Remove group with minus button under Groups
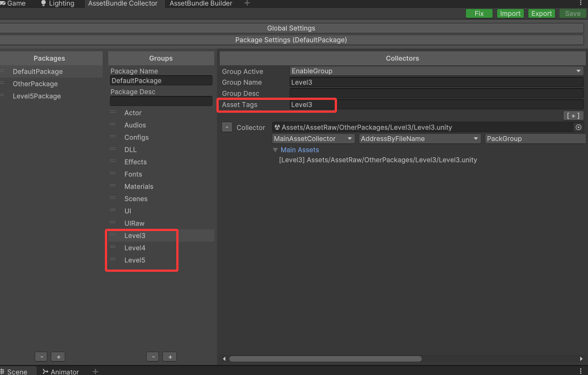 [x=153, y=357]
